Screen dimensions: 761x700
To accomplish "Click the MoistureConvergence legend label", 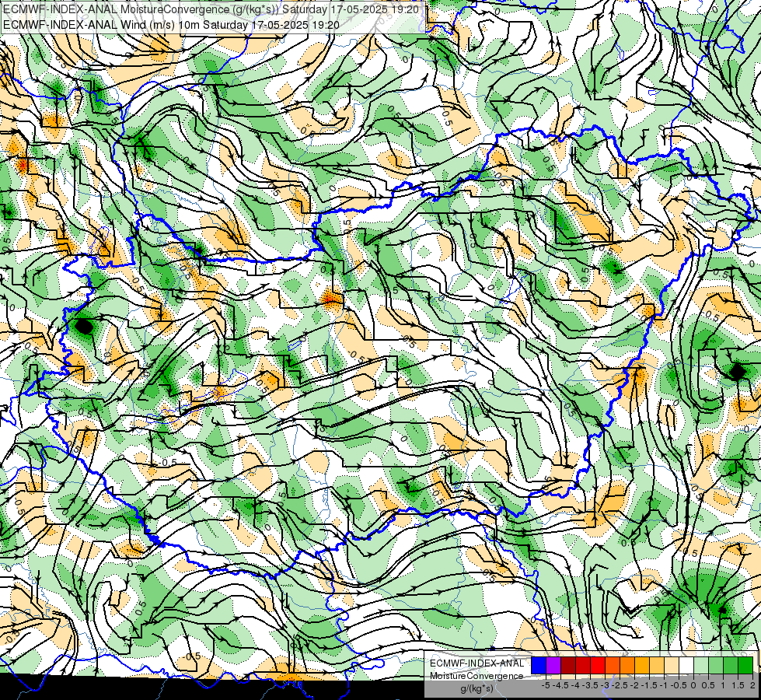I will [476, 676].
